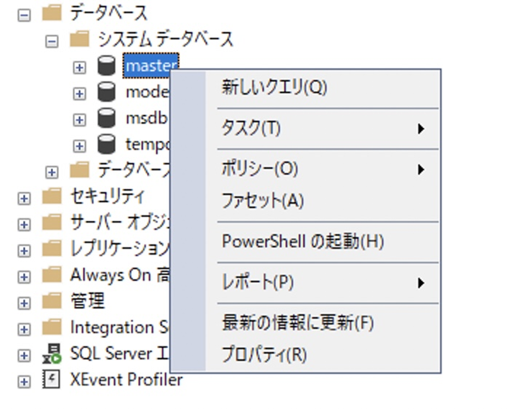This screenshot has height=412, width=532.
Task: Click the model database cylinder icon
Action: (x=106, y=92)
